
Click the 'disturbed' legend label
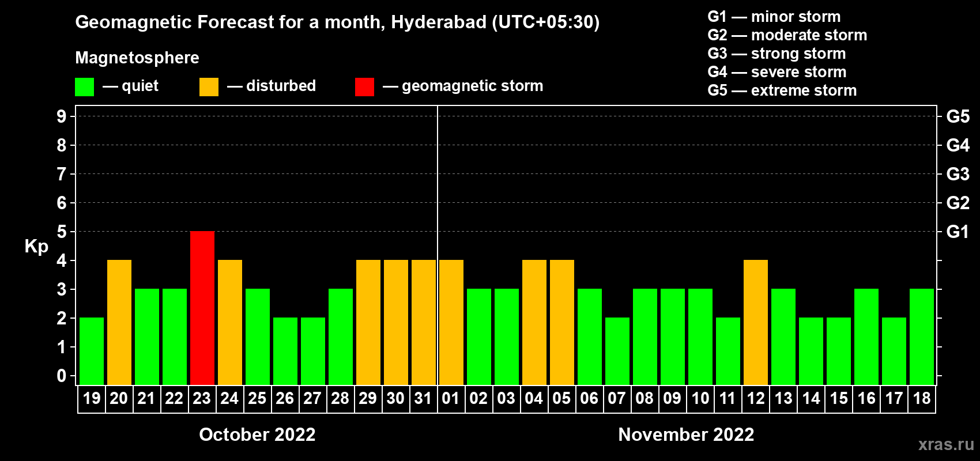pos(281,86)
